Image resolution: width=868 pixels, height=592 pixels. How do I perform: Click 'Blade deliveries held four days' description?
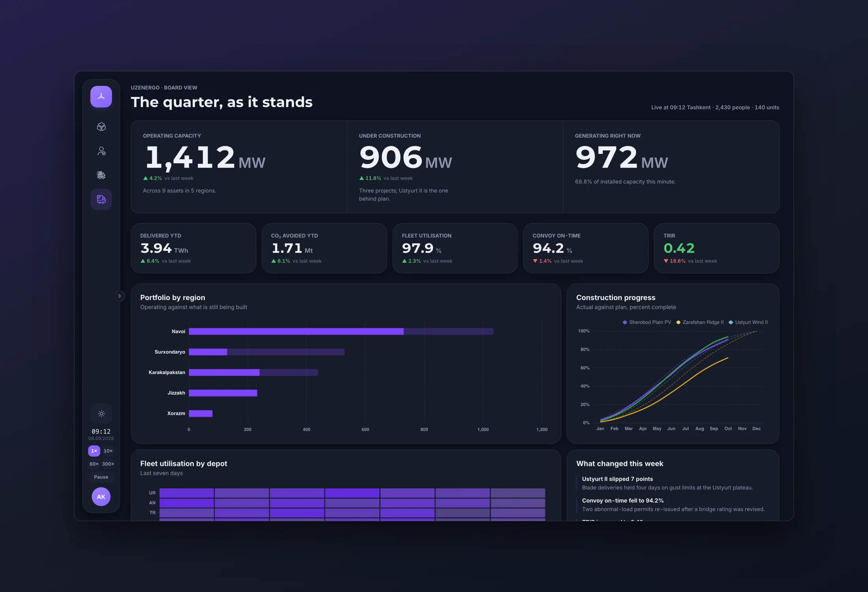668,488
